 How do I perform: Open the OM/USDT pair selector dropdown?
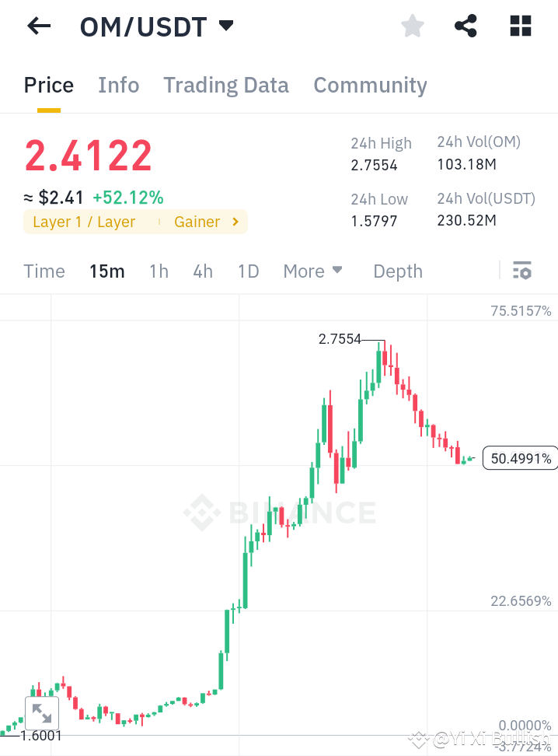[x=225, y=26]
